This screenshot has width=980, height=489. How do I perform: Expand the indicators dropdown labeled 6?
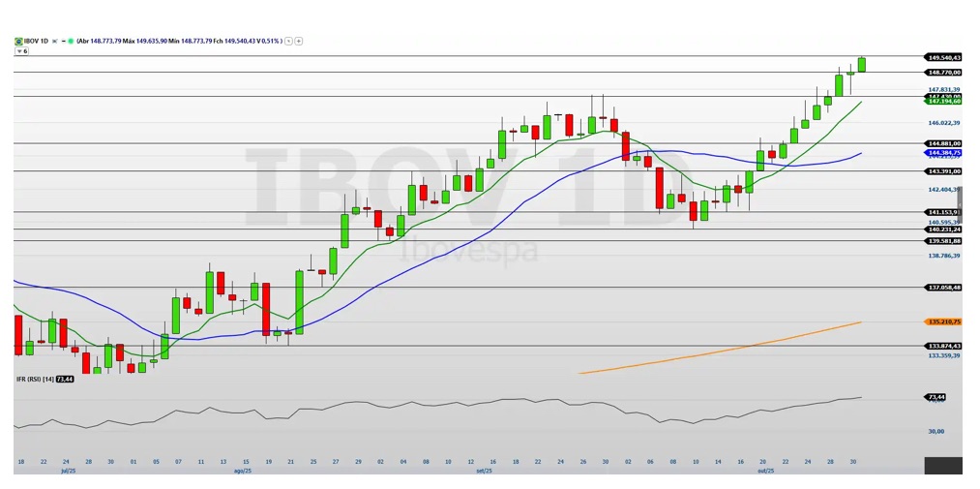(x=21, y=50)
